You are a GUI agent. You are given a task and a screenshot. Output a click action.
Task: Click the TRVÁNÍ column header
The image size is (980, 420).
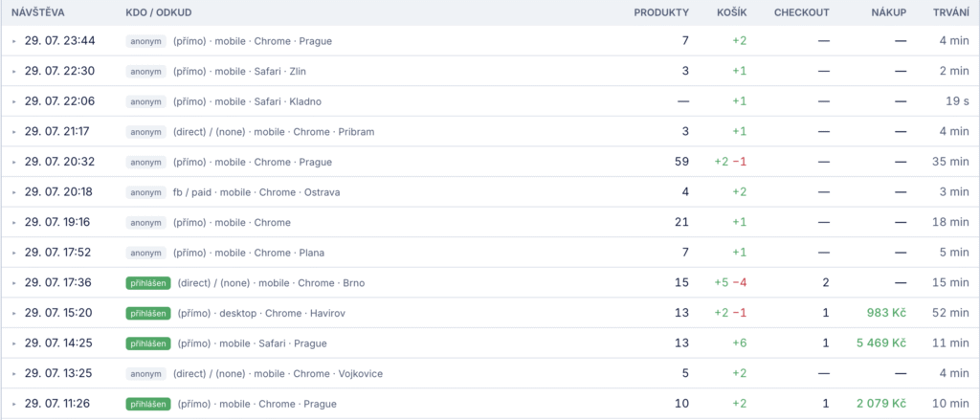click(x=950, y=12)
